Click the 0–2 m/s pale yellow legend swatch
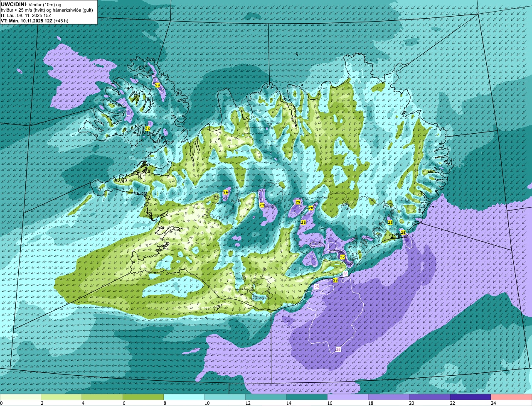The height and width of the screenshot is (406, 532). point(21,397)
